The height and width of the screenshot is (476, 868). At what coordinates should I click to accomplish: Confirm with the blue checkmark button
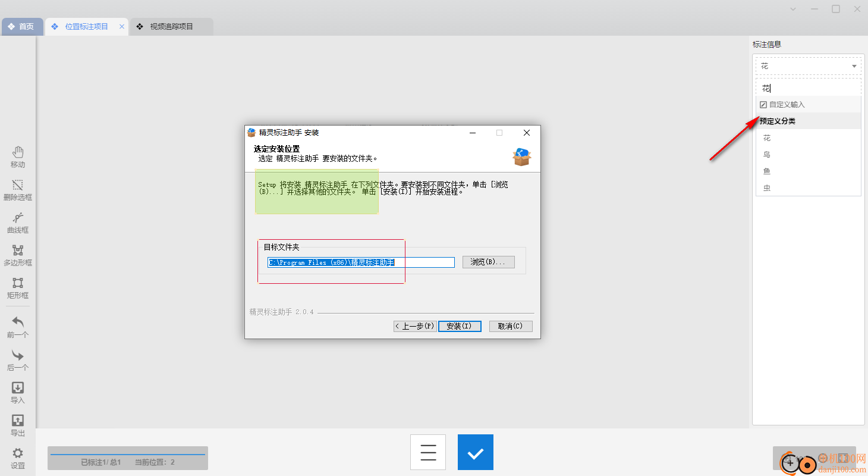click(476, 452)
